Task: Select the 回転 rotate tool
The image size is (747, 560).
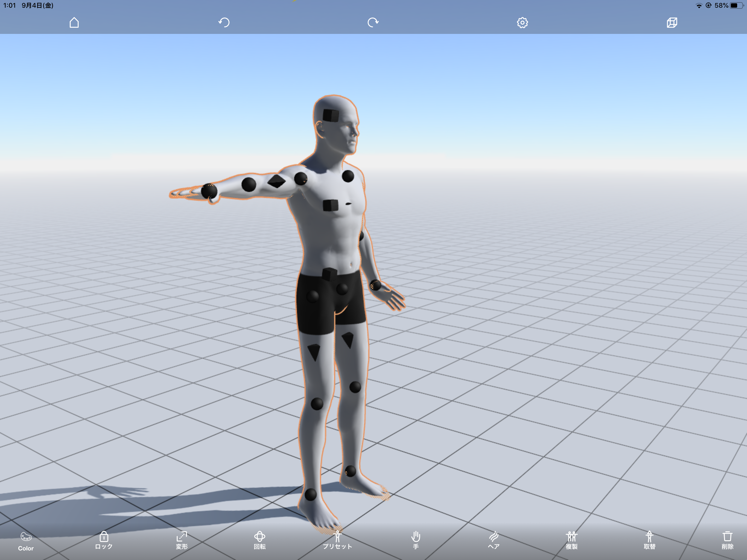Action: click(260, 541)
